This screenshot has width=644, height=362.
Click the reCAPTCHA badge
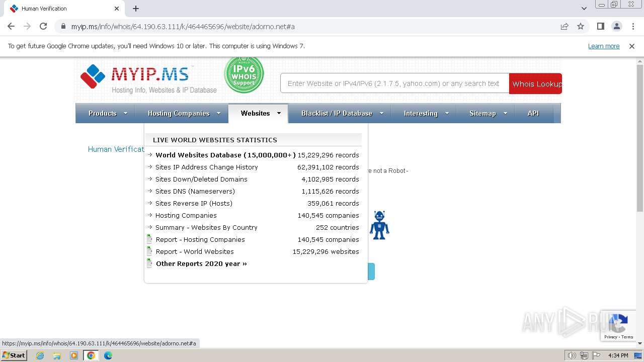pyautogui.click(x=618, y=326)
